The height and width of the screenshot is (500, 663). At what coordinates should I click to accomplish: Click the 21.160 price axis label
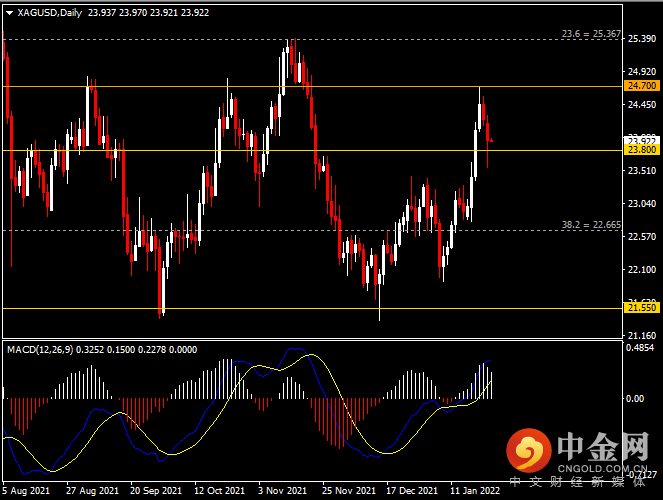pyautogui.click(x=642, y=335)
